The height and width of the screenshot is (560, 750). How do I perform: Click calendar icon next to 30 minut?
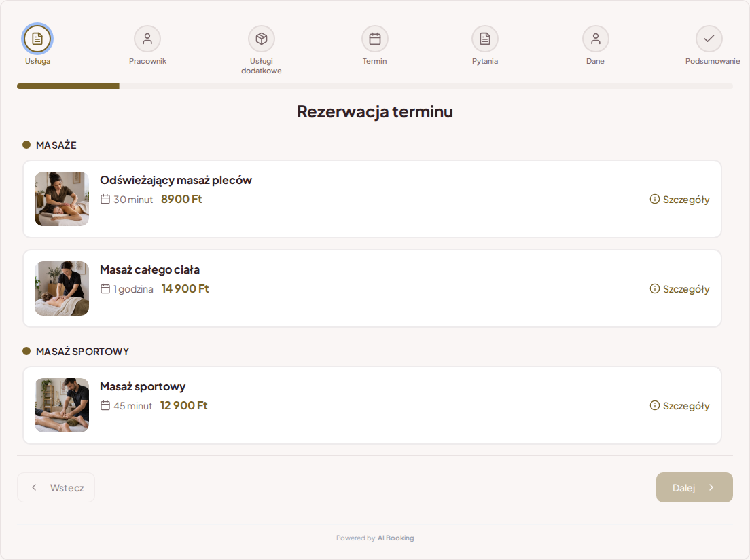coord(105,199)
